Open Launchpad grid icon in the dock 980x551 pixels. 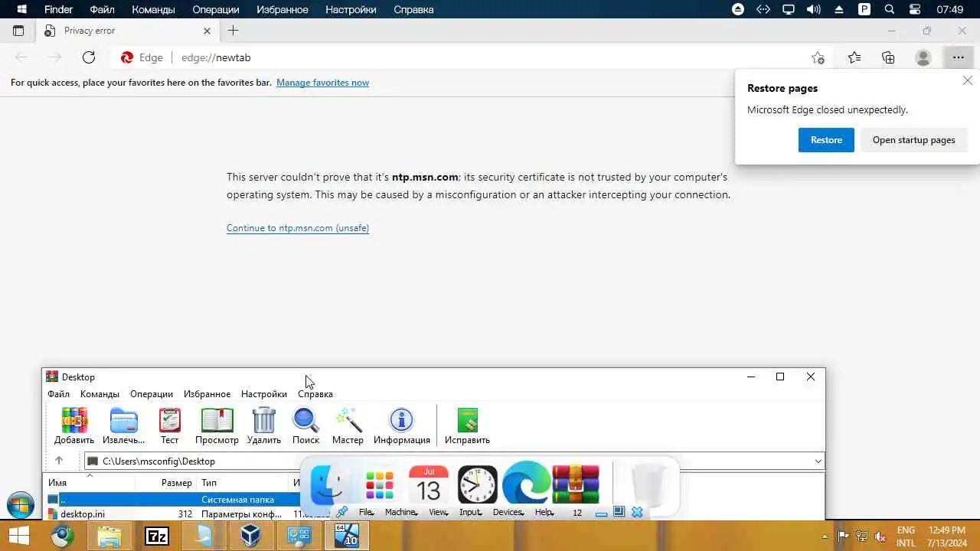pyautogui.click(x=379, y=484)
